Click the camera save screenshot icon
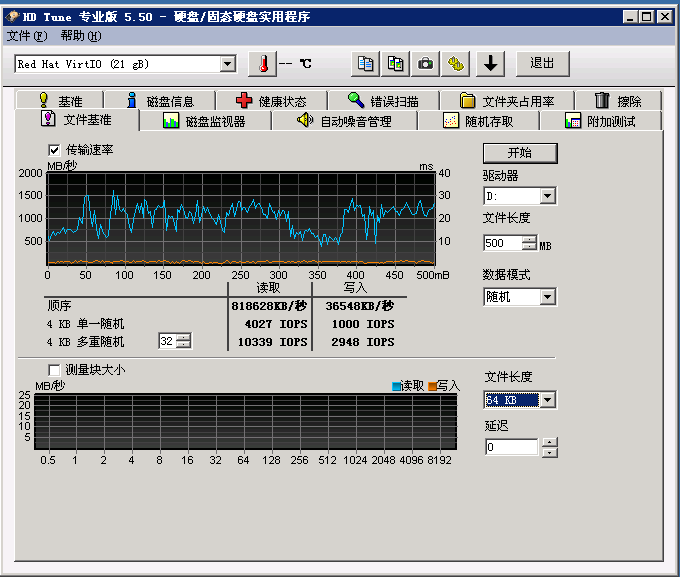Viewport: 680px width, 577px height. [426, 63]
